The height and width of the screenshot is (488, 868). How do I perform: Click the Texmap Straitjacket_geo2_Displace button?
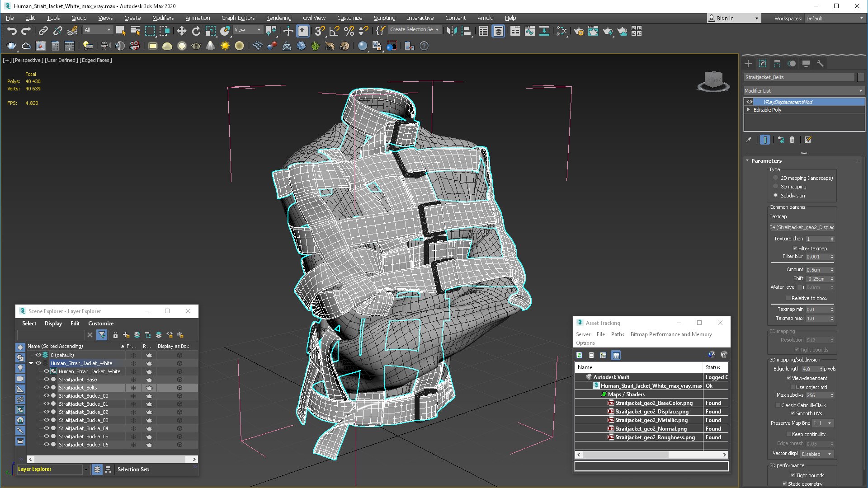click(x=802, y=227)
